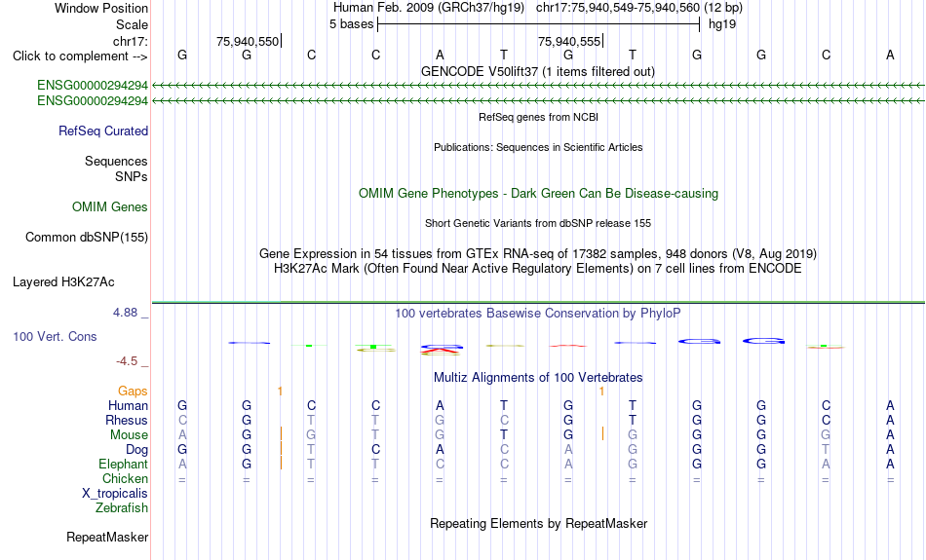The height and width of the screenshot is (560, 926).
Task: Click coordinate '75,940,555' on the ruler
Action: [568, 41]
